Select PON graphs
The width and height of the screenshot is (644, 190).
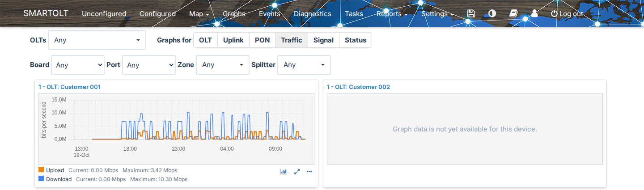coord(263,40)
